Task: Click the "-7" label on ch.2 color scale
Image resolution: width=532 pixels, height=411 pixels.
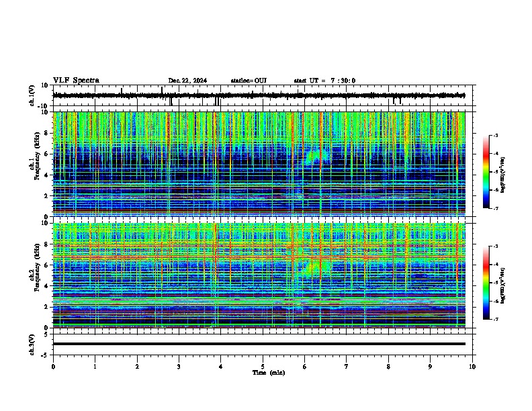Action: [x=496, y=319]
